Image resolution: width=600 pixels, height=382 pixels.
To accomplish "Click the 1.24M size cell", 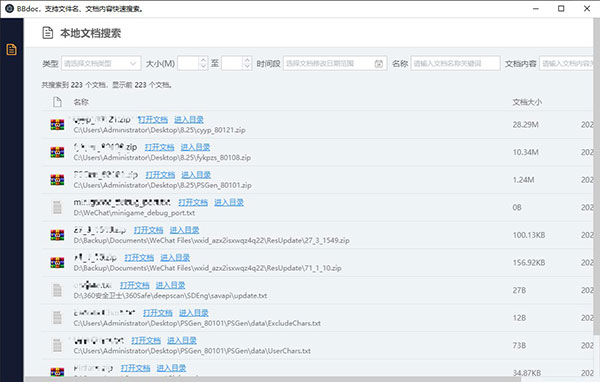I will tap(523, 180).
